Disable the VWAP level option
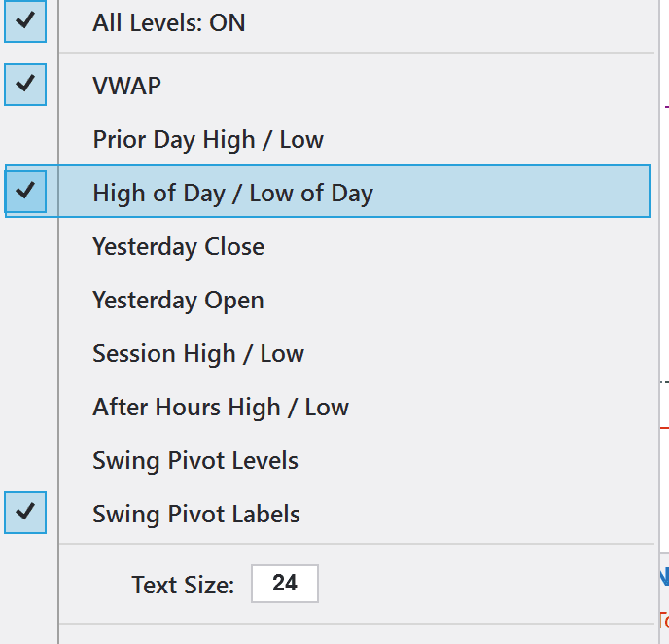 tap(127, 86)
